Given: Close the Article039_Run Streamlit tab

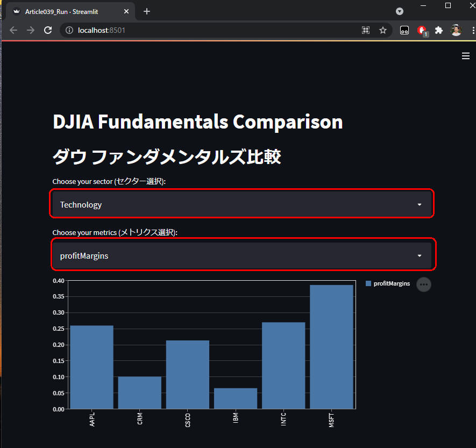Looking at the screenshot, I should tap(126, 11).
